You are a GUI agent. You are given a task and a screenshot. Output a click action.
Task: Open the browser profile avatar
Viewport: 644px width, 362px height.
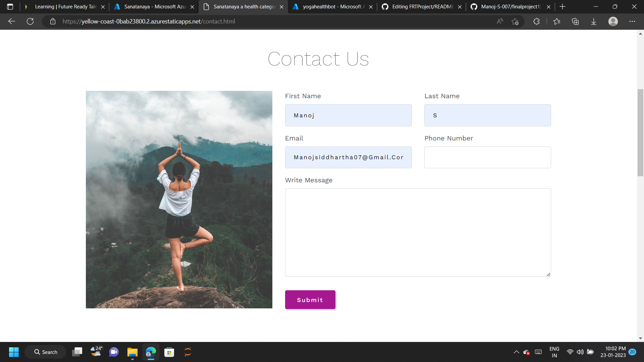pos(613,21)
